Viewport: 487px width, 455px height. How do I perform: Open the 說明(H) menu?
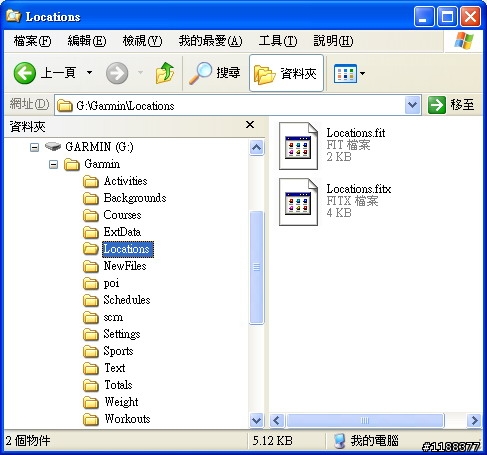pos(333,41)
